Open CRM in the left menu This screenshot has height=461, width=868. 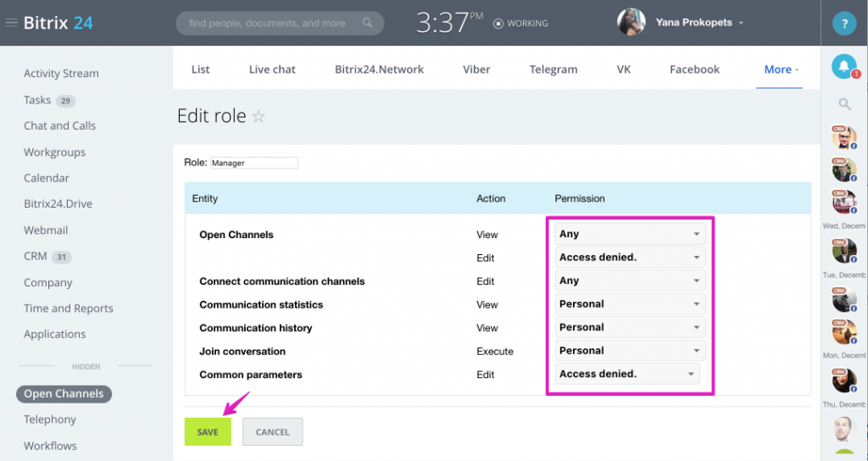pyautogui.click(x=36, y=256)
